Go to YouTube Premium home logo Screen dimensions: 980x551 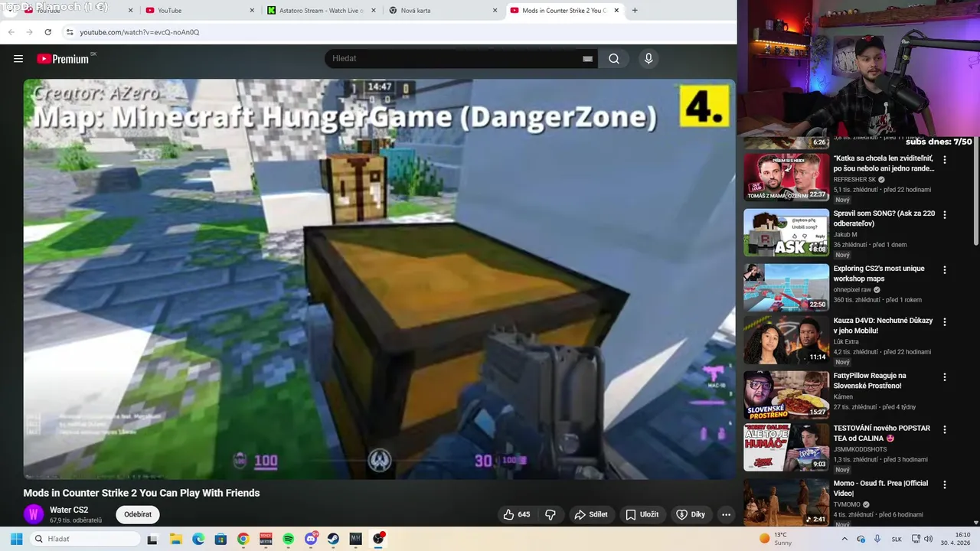click(64, 59)
